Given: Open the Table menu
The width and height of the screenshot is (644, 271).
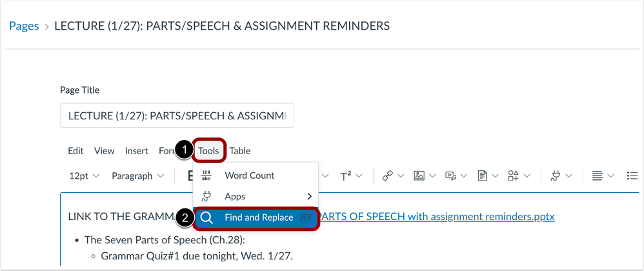Looking at the screenshot, I should click(240, 151).
